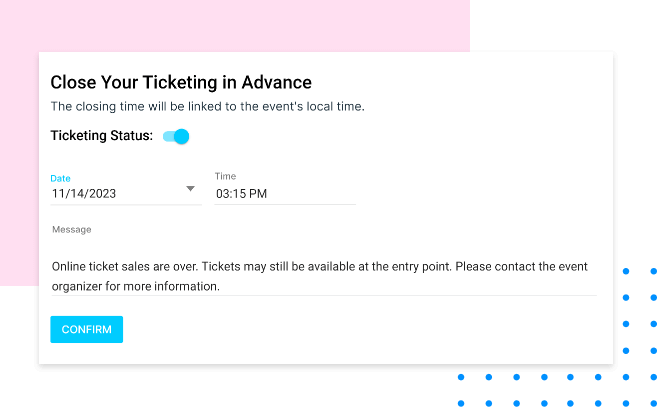Click into the Message text area
Image resolution: width=657 pixels, height=407 pixels.
(322, 277)
